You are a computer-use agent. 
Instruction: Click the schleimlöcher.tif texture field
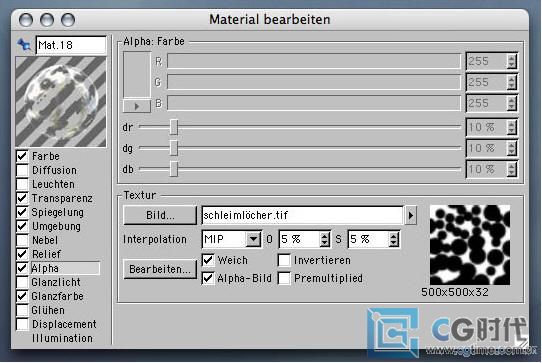(x=302, y=215)
